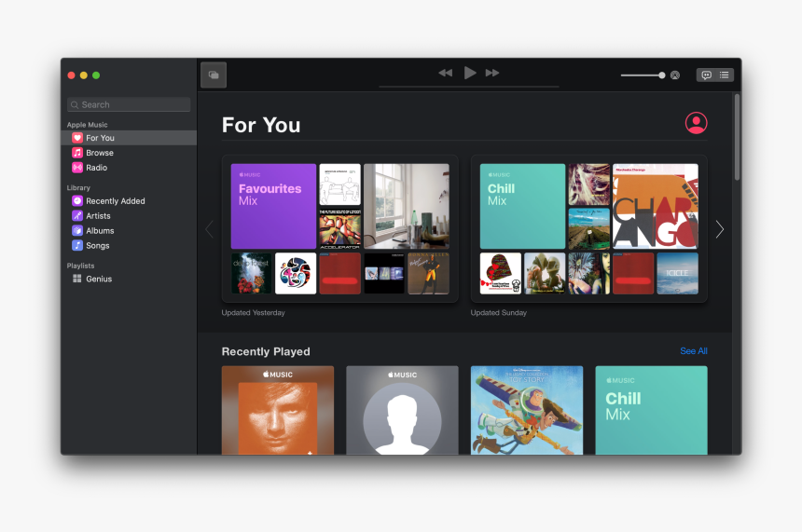The width and height of the screenshot is (802, 532).
Task: Open the orange Ed Sheeran artwork
Action: pos(278,410)
